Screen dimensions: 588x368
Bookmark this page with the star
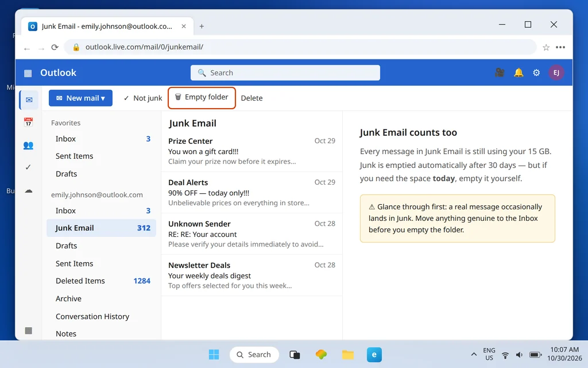pyautogui.click(x=546, y=47)
